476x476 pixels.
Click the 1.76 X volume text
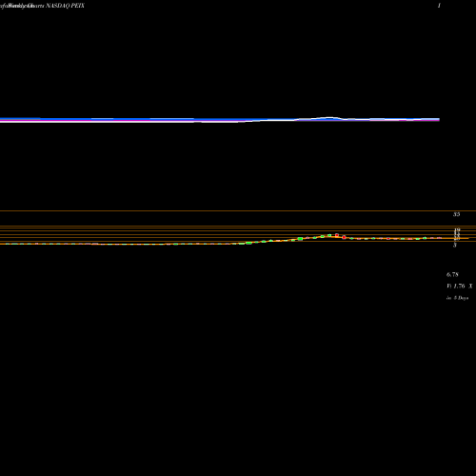pos(460,287)
